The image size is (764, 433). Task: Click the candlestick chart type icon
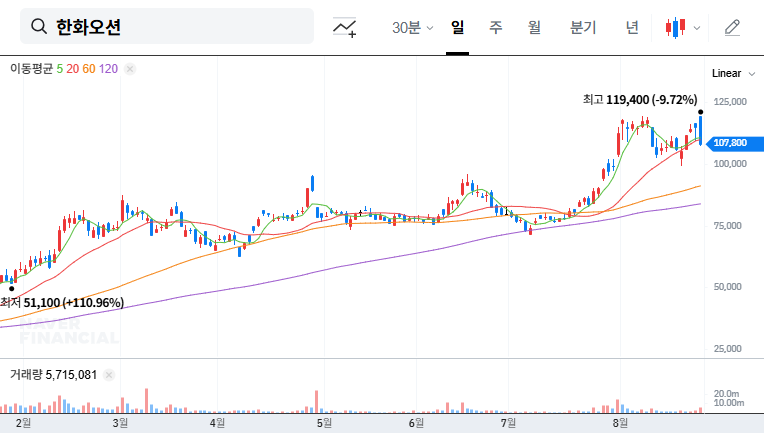pos(675,28)
